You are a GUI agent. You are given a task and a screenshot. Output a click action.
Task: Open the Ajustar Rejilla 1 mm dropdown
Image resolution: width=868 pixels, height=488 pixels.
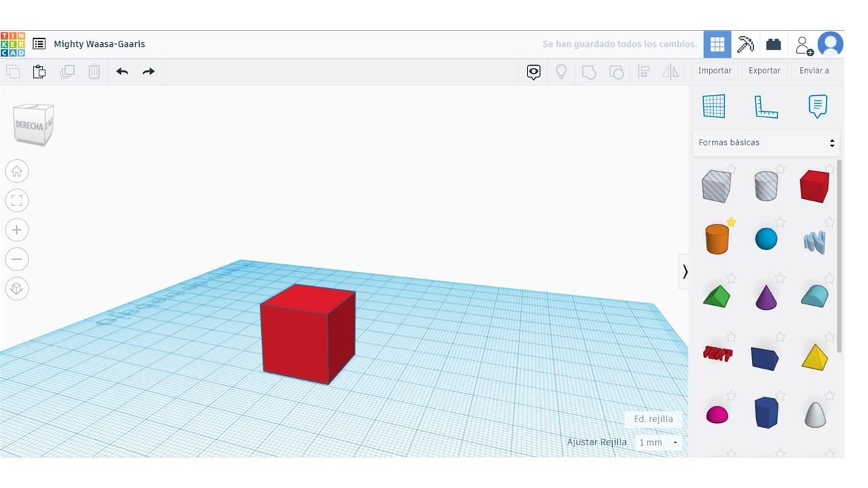click(x=658, y=443)
